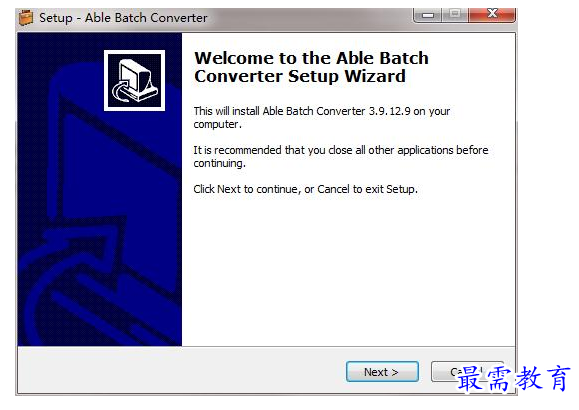Image resolution: width=579 pixels, height=410 pixels.
Task: Click the 最需教育 watermark text
Action: click(x=513, y=378)
